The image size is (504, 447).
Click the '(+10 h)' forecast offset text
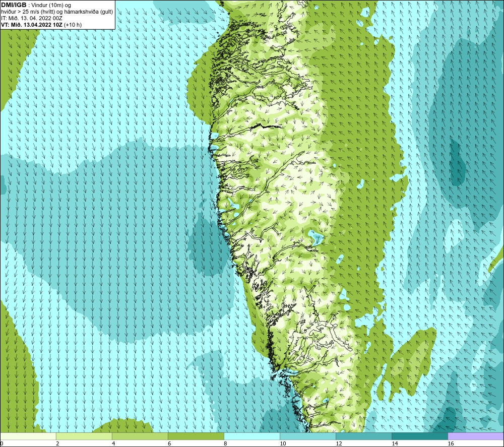73,25
